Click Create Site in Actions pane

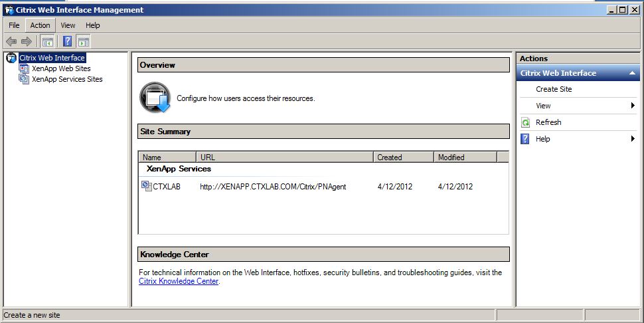coord(554,89)
